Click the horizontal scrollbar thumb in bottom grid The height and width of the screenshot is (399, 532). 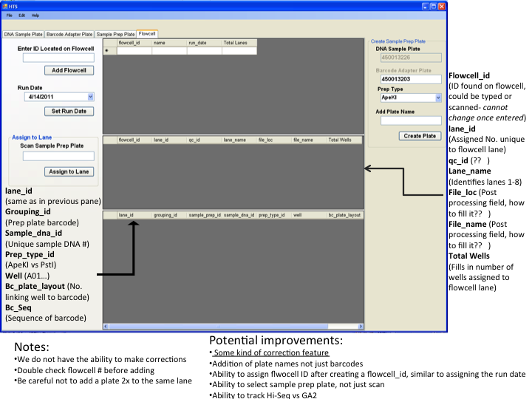pos(218,327)
